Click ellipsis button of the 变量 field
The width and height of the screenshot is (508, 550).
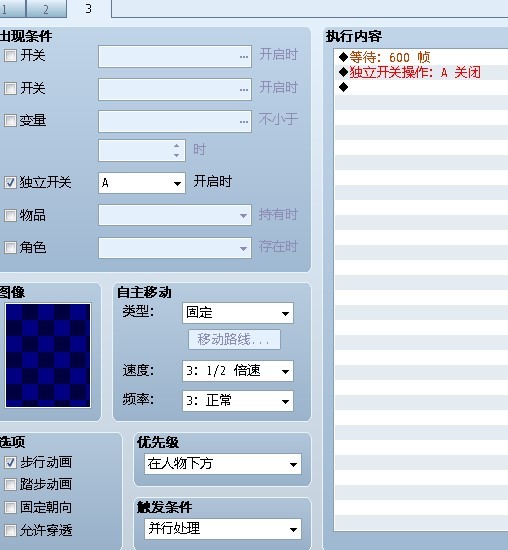244,122
